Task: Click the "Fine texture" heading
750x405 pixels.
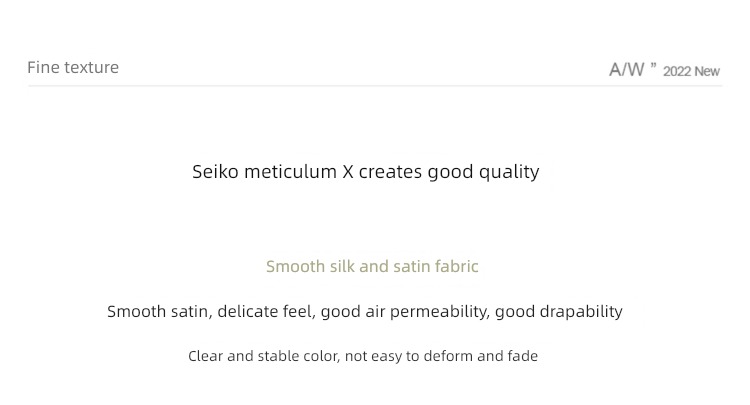Action: tap(73, 67)
